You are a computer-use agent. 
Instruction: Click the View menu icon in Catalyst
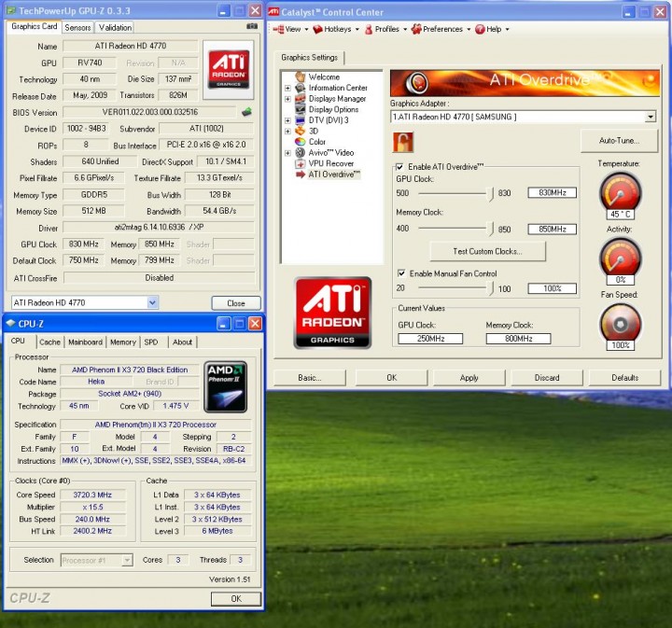pyautogui.click(x=278, y=29)
